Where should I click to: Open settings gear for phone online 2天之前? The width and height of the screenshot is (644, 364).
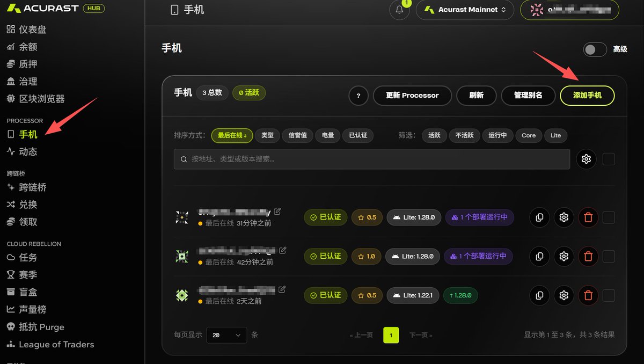(563, 295)
